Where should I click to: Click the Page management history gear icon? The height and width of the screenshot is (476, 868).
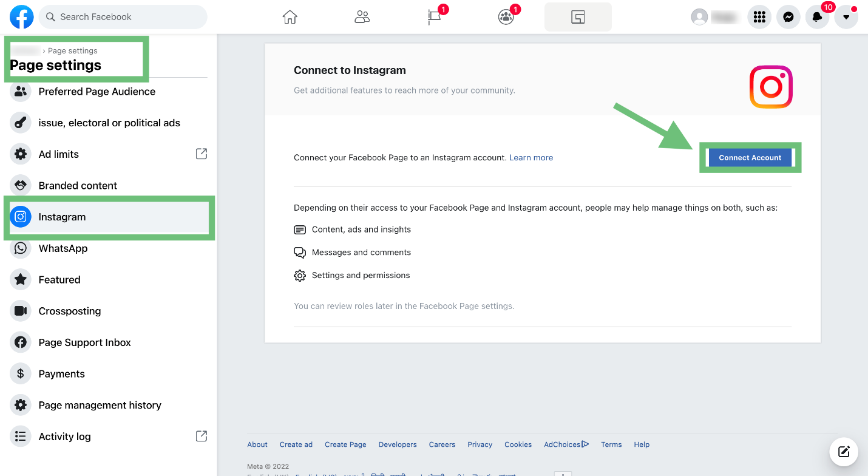tap(21, 405)
